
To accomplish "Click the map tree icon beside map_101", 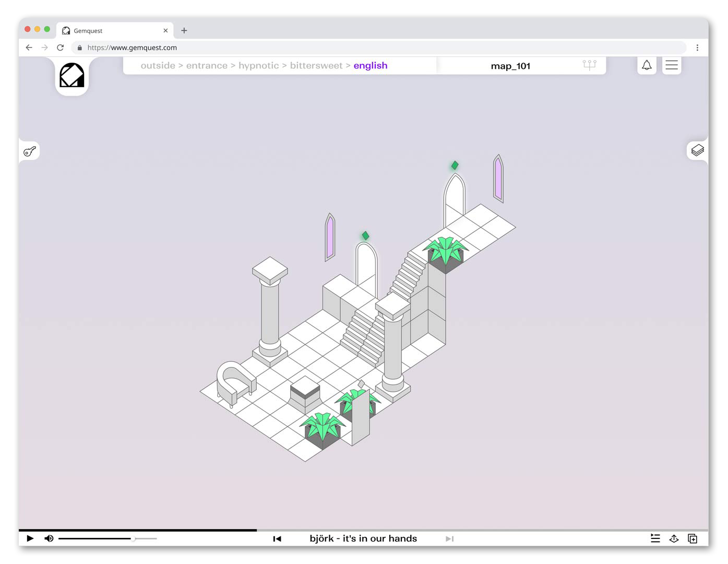I will (589, 65).
